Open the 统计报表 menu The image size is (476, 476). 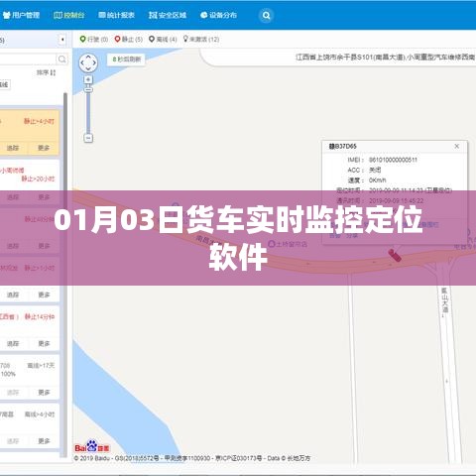click(x=116, y=15)
